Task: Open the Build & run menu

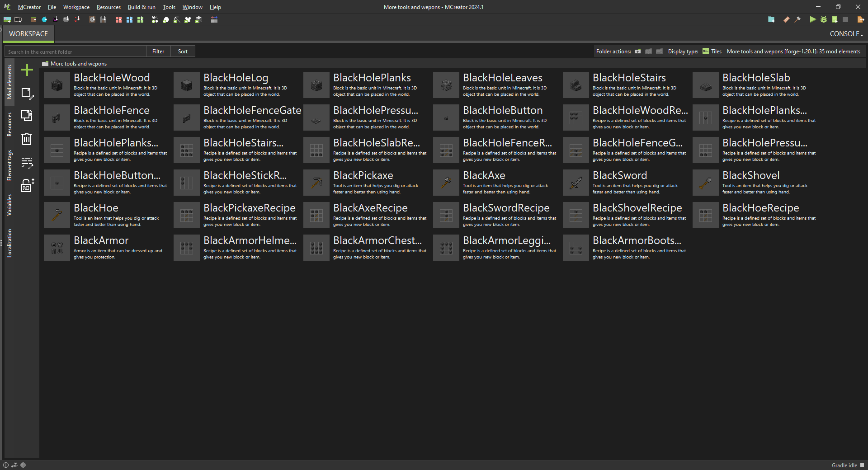Action: coord(141,7)
